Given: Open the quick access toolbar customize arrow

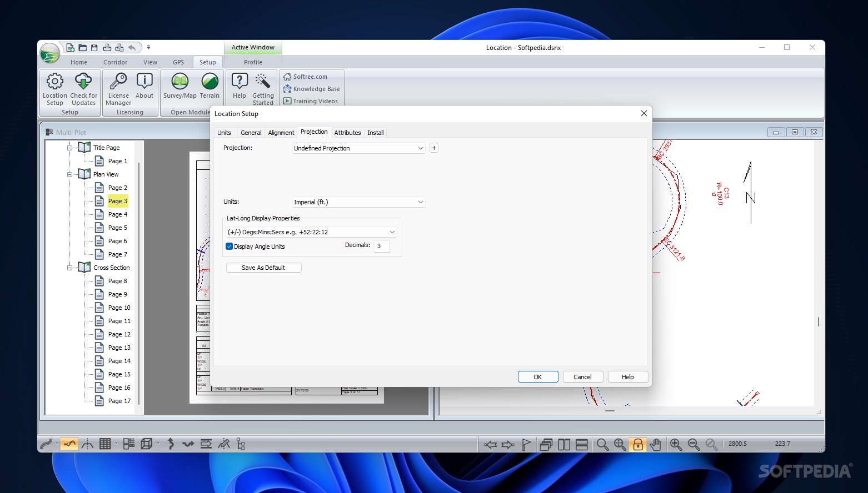Looking at the screenshot, I should pyautogui.click(x=148, y=48).
